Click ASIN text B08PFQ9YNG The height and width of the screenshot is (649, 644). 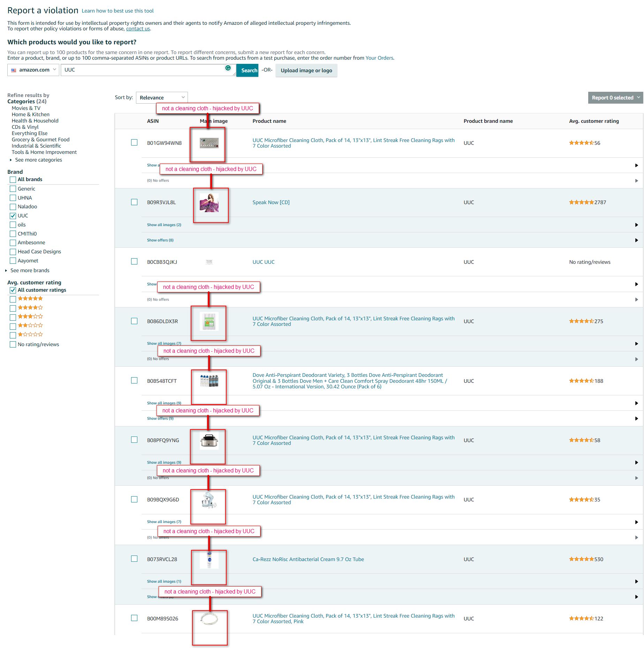[x=163, y=440]
